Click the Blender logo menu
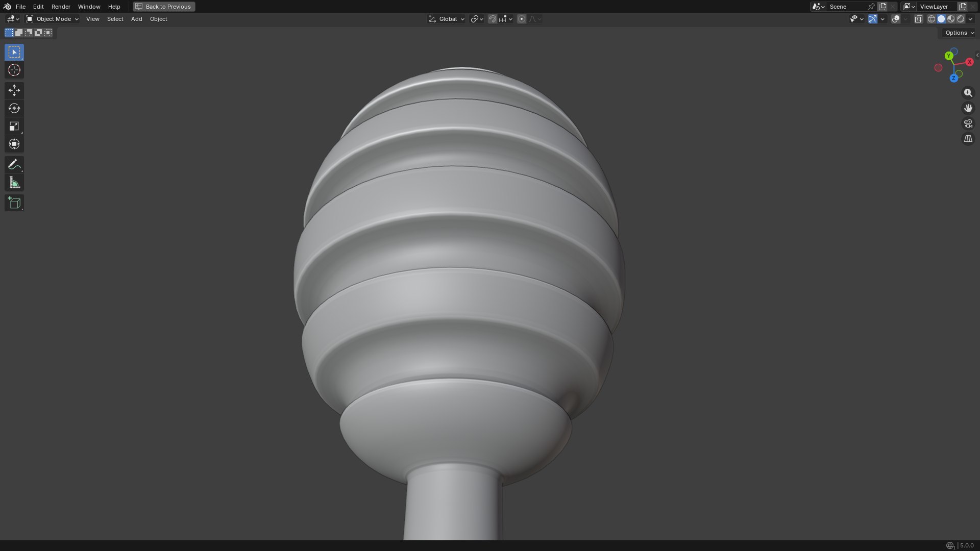 coord(7,7)
